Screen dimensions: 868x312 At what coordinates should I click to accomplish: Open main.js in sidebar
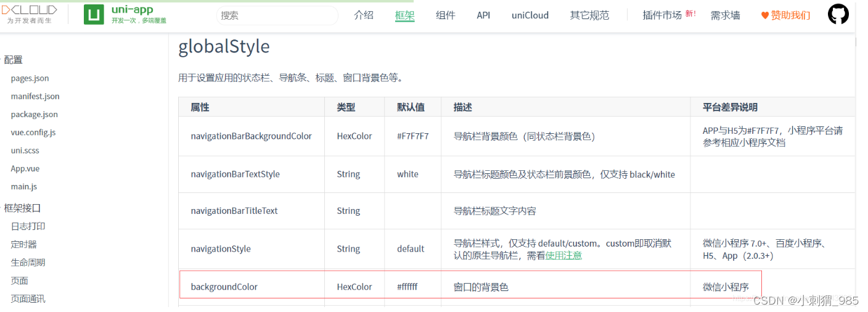pyautogui.click(x=24, y=186)
